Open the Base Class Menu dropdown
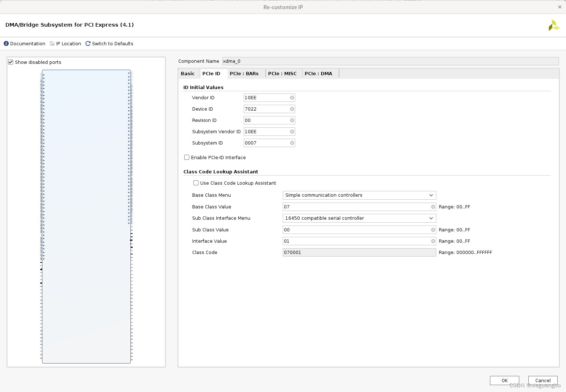This screenshot has width=566, height=392. [x=360, y=195]
